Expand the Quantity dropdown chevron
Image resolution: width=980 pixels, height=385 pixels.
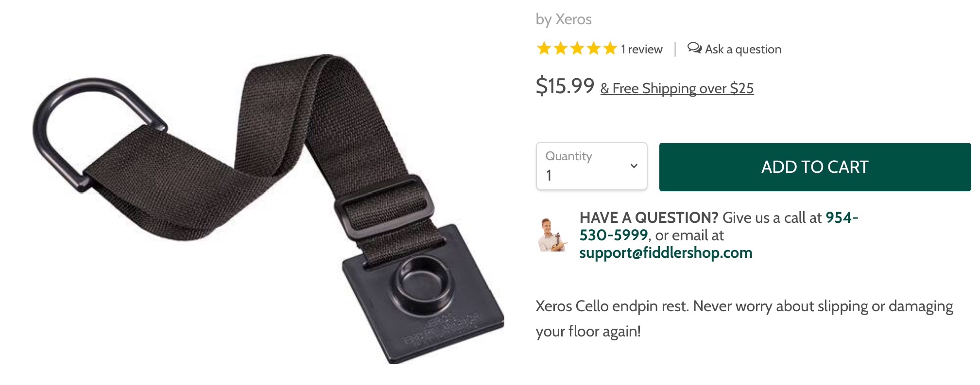click(634, 166)
